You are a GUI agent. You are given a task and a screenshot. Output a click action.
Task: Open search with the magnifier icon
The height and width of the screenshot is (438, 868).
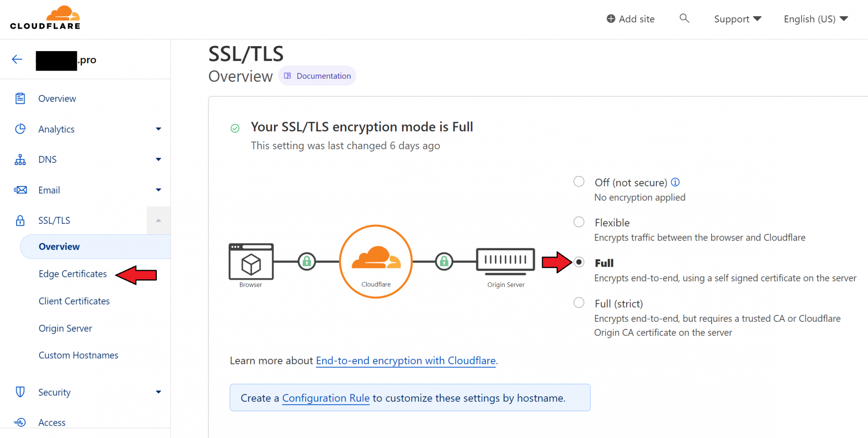[x=684, y=18]
